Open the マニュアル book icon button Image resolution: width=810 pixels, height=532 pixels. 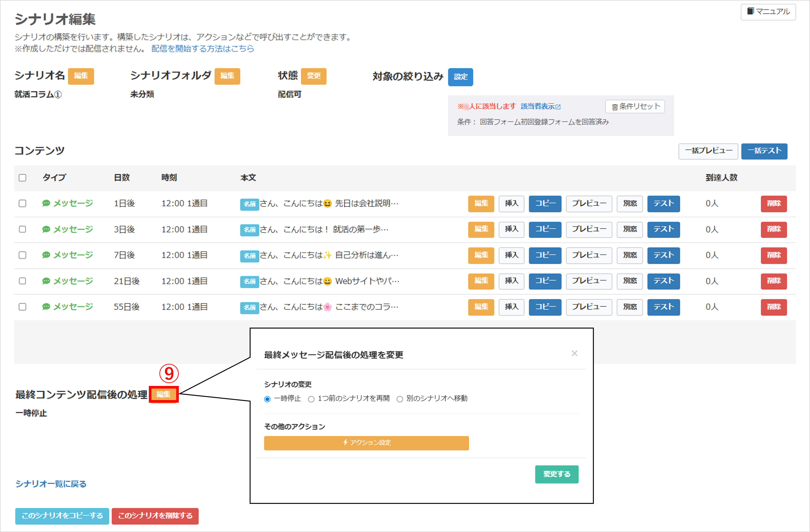coord(768,12)
